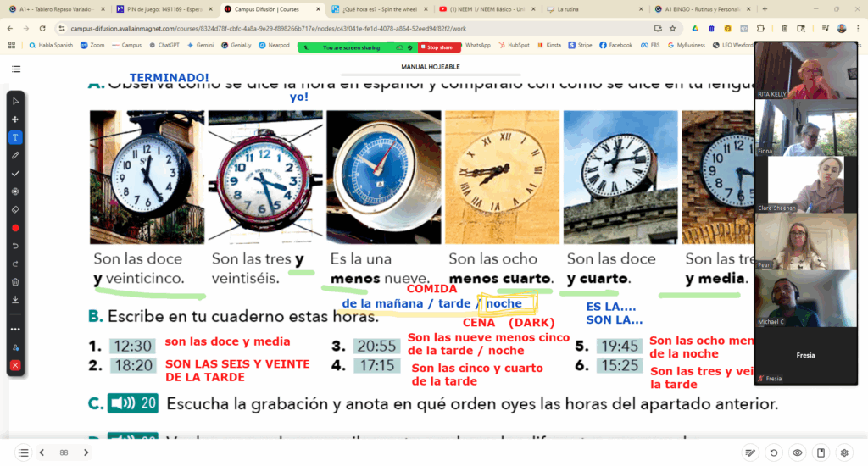Open the Genial.ly bookmark
The image size is (868, 466).
[236, 46]
